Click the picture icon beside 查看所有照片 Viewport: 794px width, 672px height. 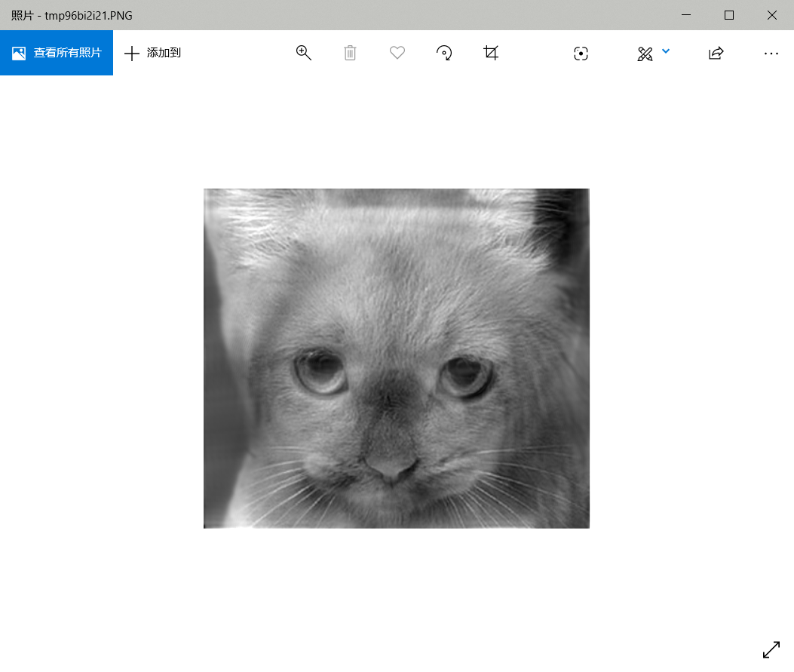tap(19, 53)
